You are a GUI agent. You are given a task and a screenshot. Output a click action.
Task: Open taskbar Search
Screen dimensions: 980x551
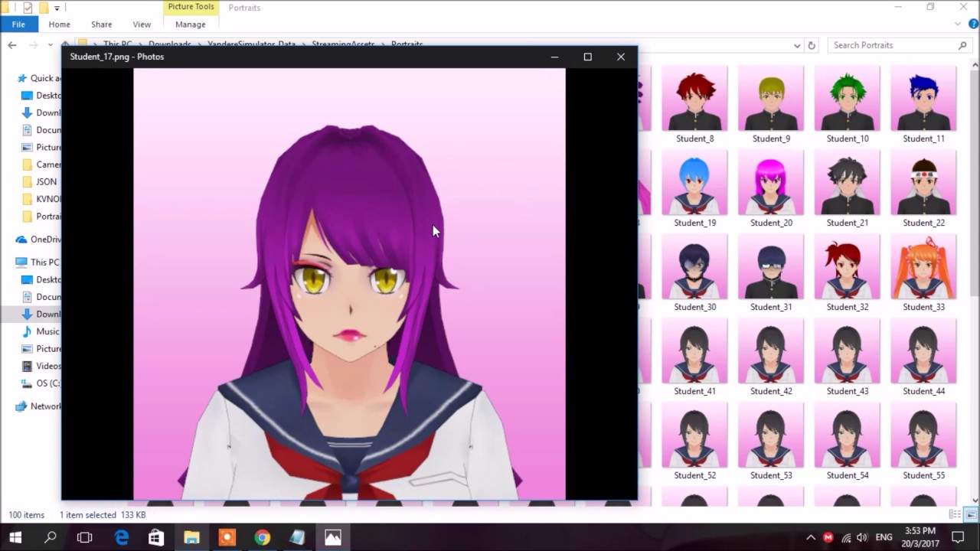[51, 538]
